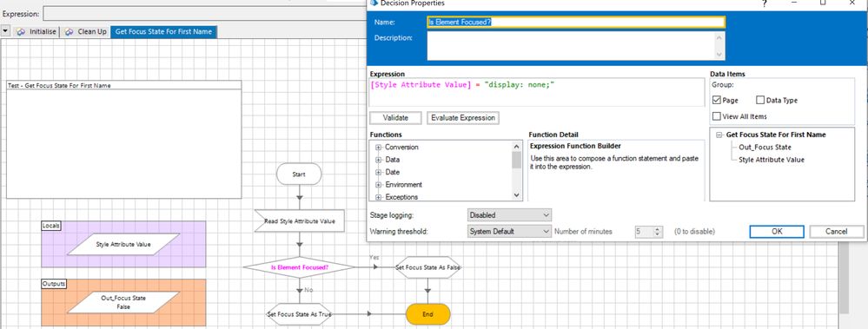Image resolution: width=868 pixels, height=329 pixels.
Task: Click the Locals block label
Action: coord(51,226)
